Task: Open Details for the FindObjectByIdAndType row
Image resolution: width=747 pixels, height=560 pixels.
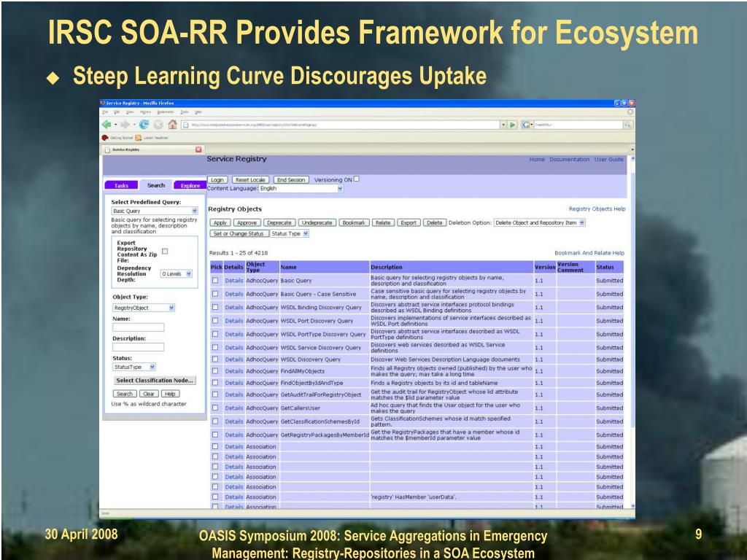Action: click(x=234, y=383)
